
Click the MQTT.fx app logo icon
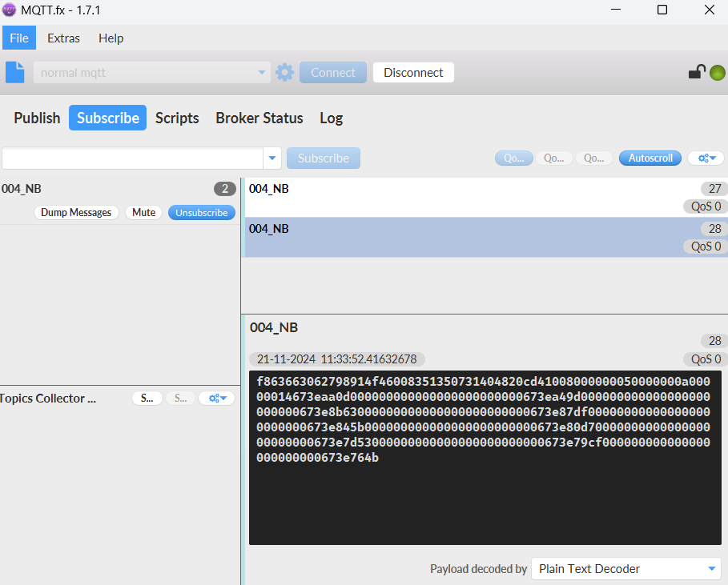[9, 10]
